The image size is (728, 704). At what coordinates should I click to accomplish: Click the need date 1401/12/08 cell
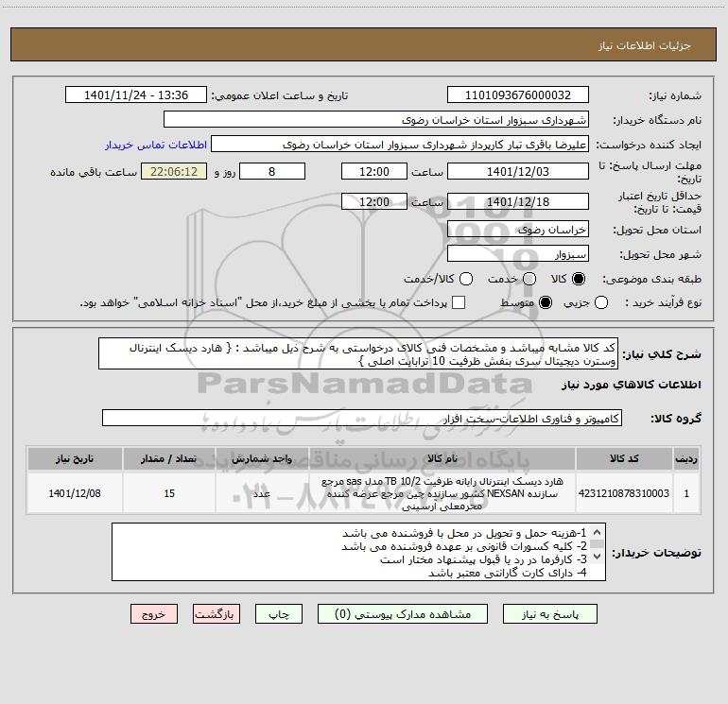[75, 493]
